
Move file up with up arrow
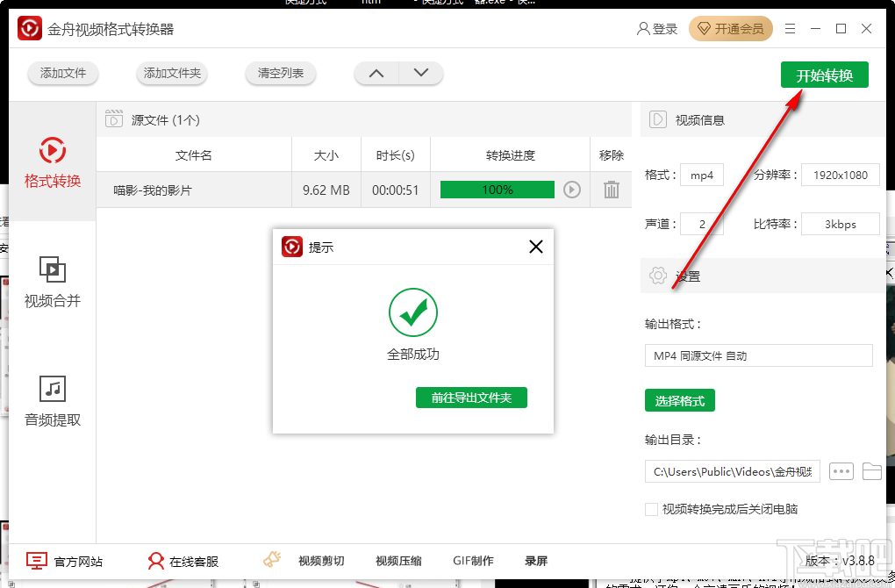[376, 73]
